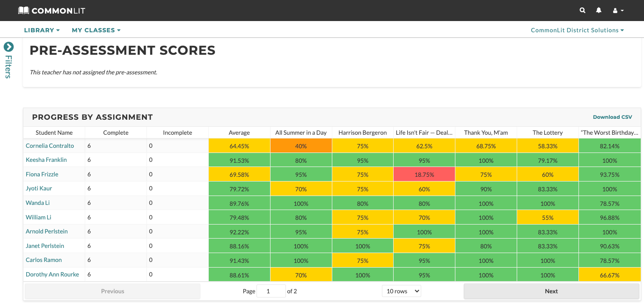
Task: Open the My Classes menu
Action: tap(96, 30)
